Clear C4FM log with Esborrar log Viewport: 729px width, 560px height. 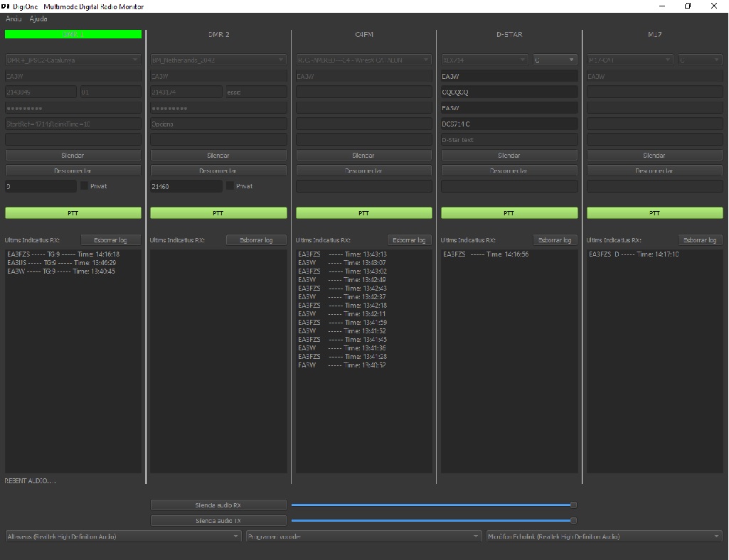[x=410, y=239]
